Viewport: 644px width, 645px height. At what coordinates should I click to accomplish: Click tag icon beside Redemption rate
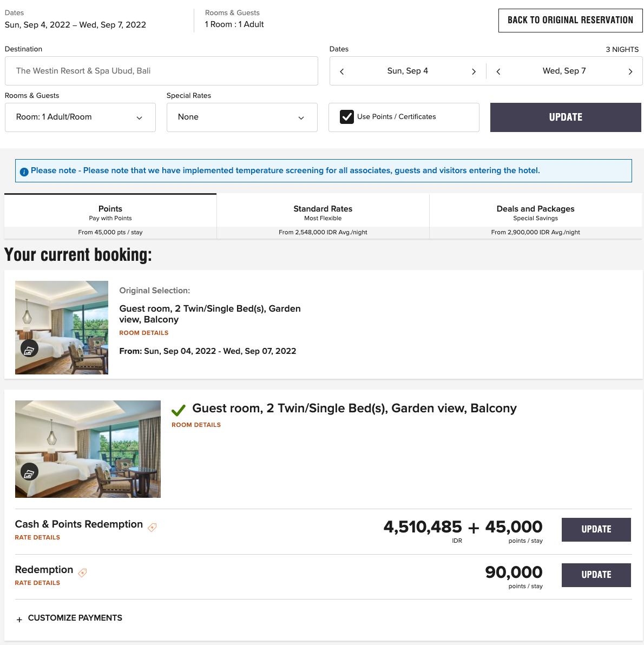(82, 572)
